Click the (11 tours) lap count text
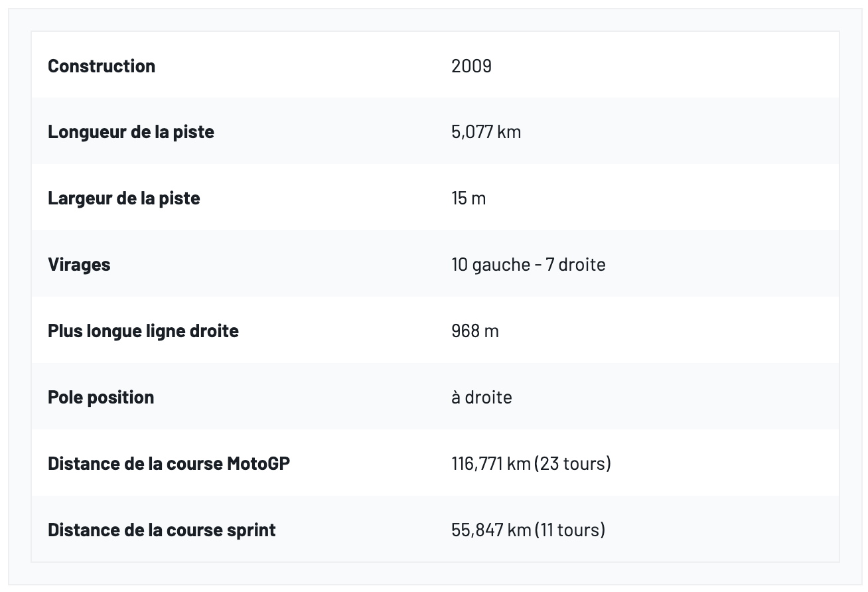Viewport: 868px width, 592px height. tap(569, 530)
